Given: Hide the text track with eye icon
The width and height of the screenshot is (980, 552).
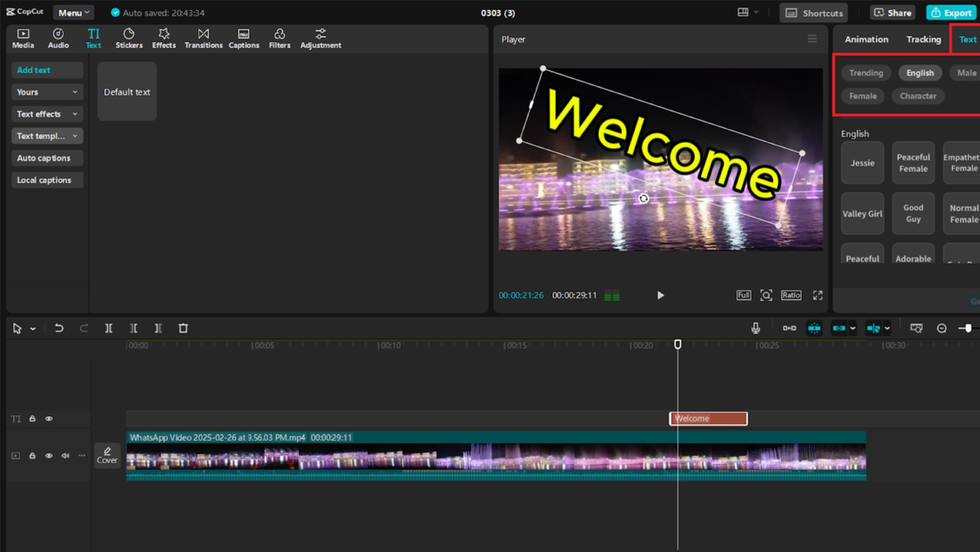Looking at the screenshot, I should (x=49, y=419).
